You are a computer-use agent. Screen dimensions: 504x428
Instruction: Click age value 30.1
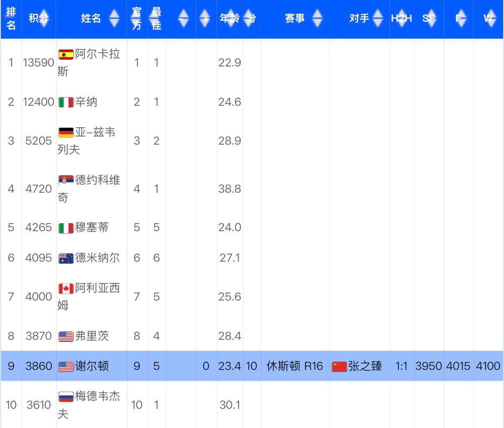pos(230,405)
